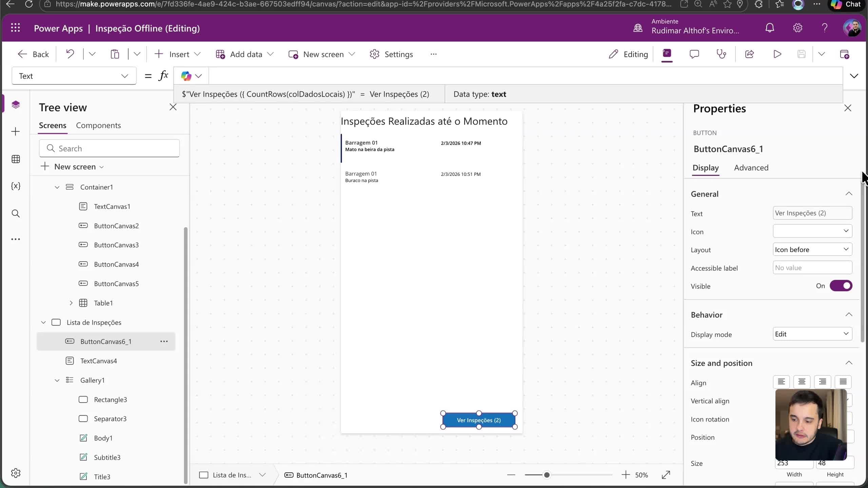Turn off the Visible toggle
Screen dimensions: 868x488
(x=841, y=286)
